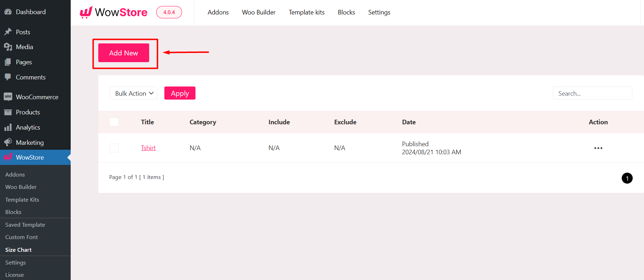Open Template kits in top navigation
This screenshot has height=280, width=644.
(306, 12)
